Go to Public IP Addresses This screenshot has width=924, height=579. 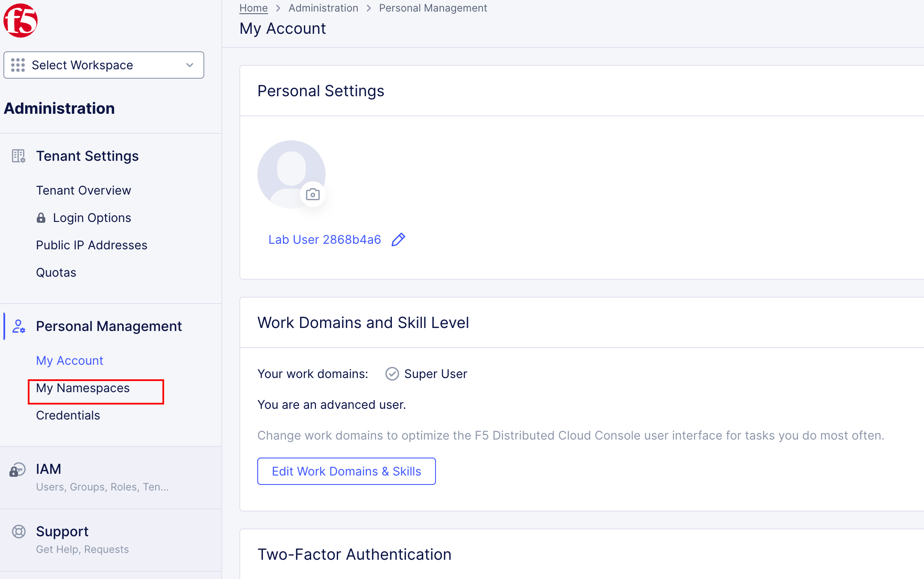pyautogui.click(x=91, y=245)
